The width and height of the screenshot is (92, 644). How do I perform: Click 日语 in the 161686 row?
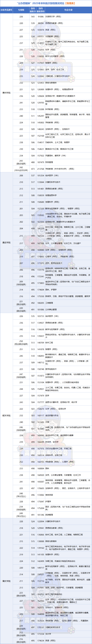(47, 422)
